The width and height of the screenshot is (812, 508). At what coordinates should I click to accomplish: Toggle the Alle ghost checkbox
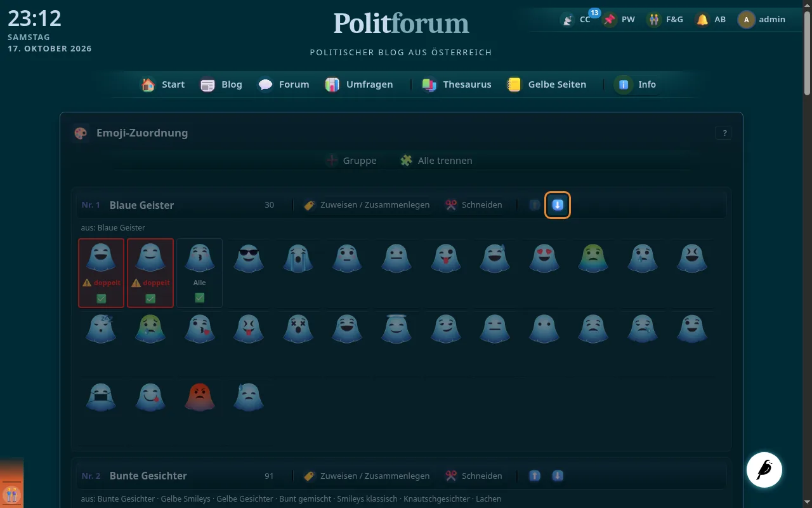click(x=200, y=298)
